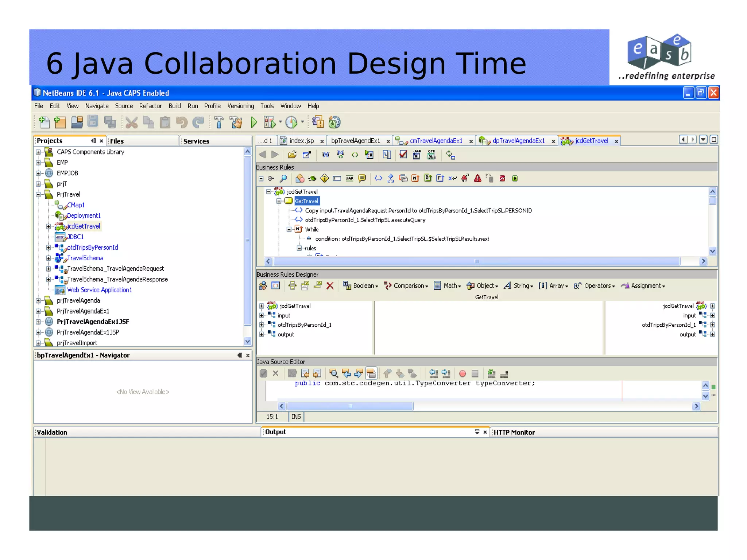
Task: Click the Cut scissors icon
Action: (131, 122)
